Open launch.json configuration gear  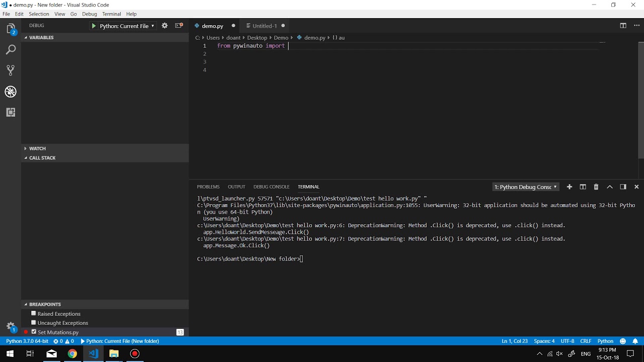point(165,26)
